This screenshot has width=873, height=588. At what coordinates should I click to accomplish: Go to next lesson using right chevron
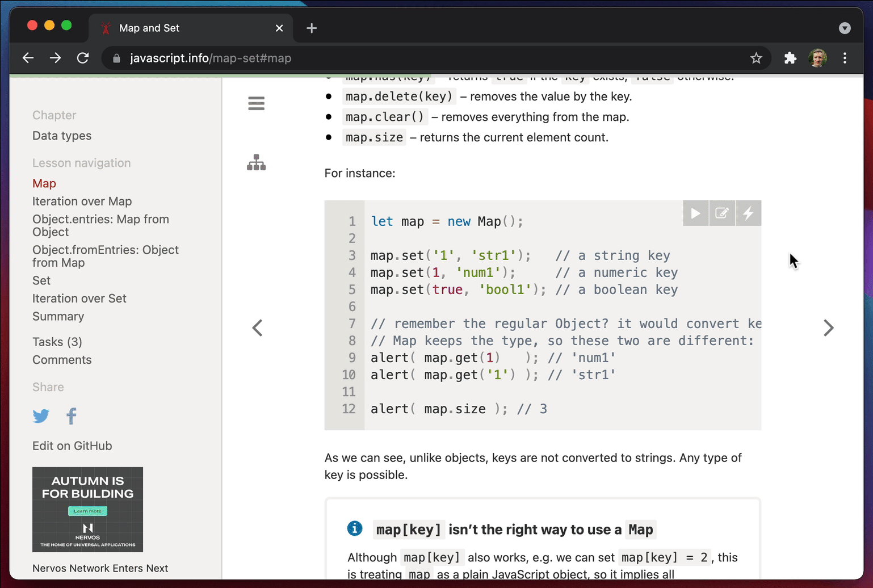click(829, 327)
